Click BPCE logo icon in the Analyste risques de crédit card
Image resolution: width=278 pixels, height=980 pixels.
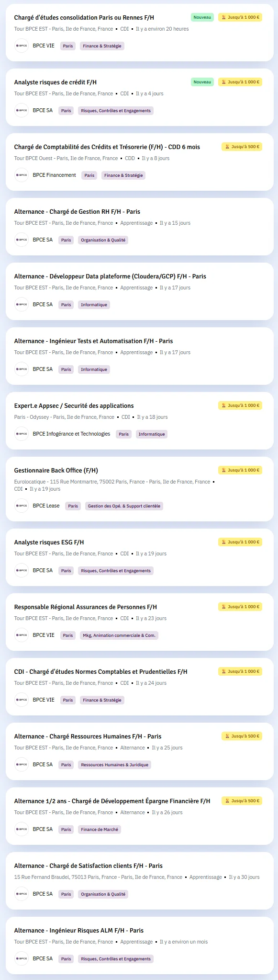point(22,111)
